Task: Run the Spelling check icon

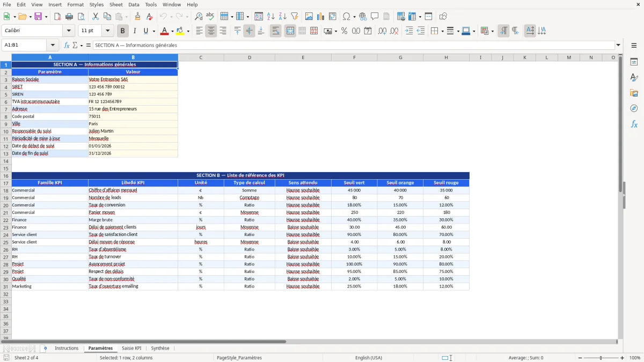Action: pos(210,17)
